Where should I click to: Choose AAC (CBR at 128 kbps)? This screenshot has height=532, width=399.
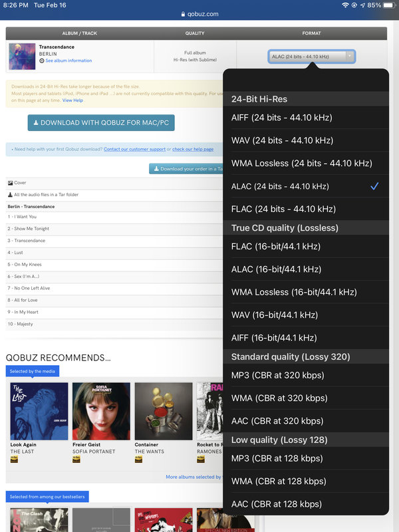(306, 504)
